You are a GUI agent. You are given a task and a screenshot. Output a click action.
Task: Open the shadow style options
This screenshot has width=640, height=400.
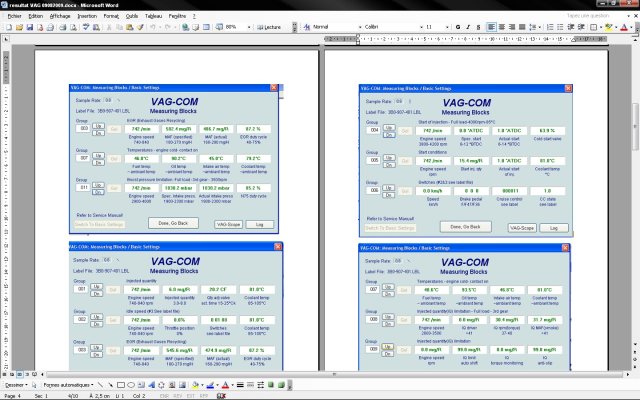(x=271, y=385)
